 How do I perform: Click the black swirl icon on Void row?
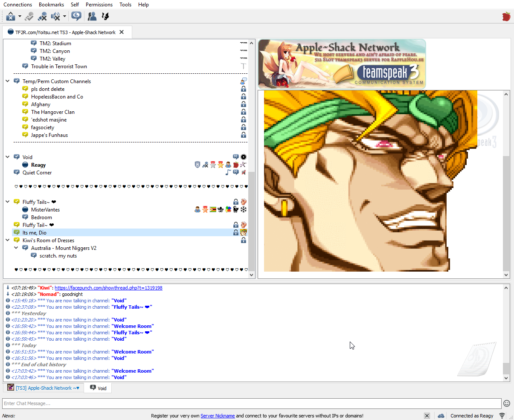point(244,157)
